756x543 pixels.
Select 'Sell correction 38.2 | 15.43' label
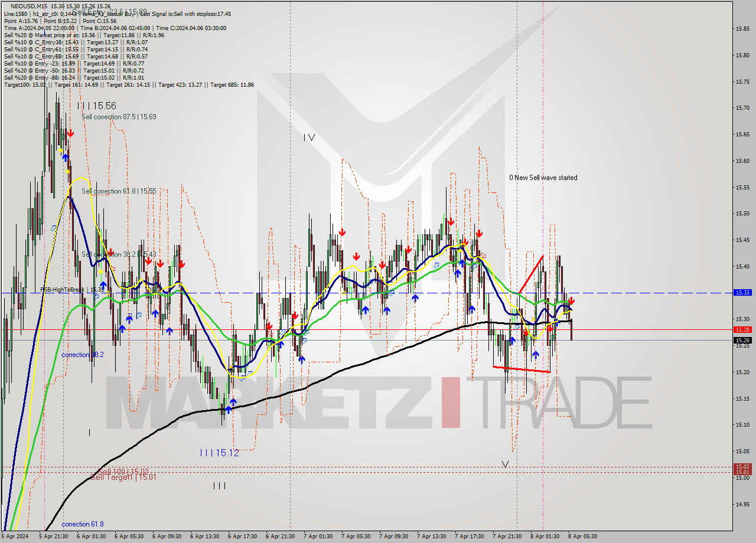[119, 254]
